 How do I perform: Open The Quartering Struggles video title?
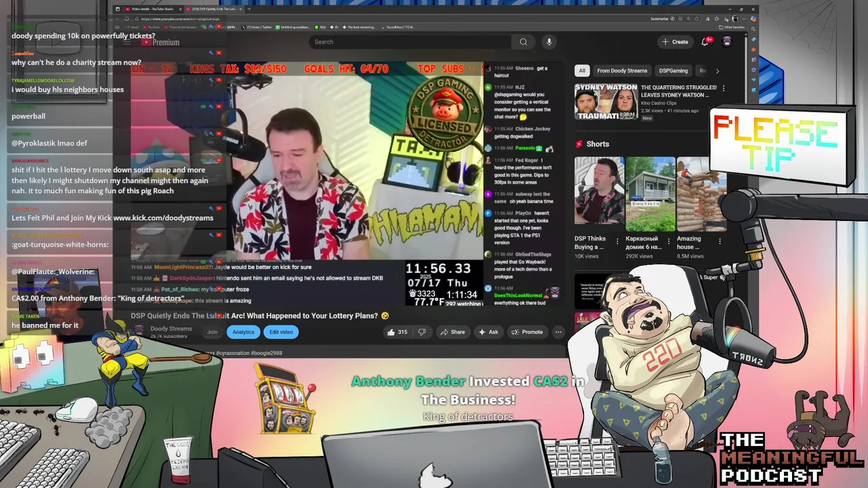coord(679,91)
